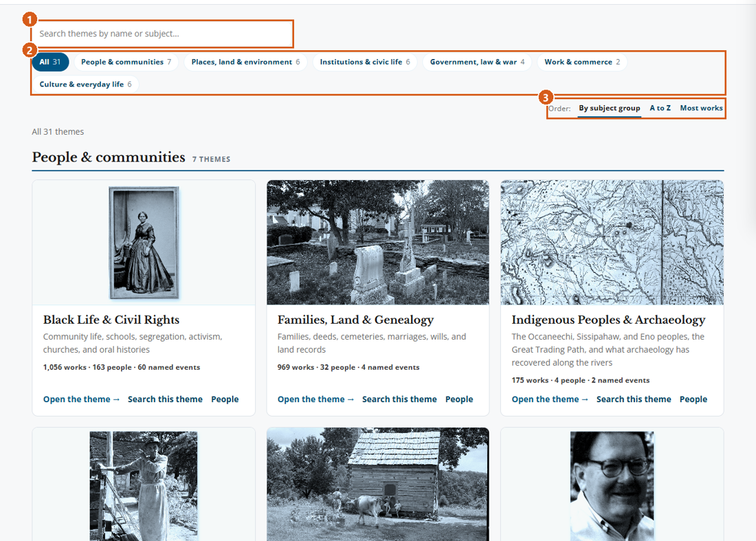756x541 pixels.
Task: Click the man with glasses portrait thumbnail
Action: pos(612,486)
